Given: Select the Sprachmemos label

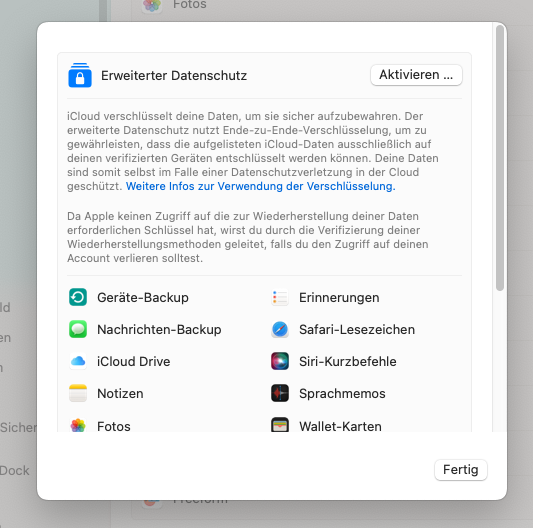Looking at the screenshot, I should pos(342,393).
